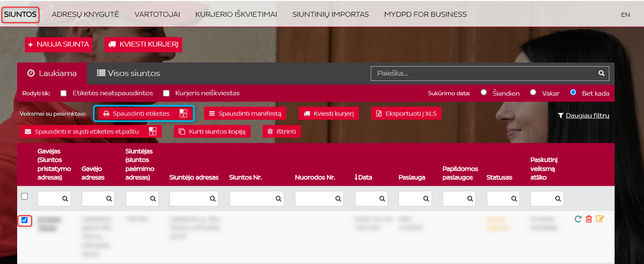The height and width of the screenshot is (264, 644).
Task: Open SIUNTINIŲ IMPORTAS page
Action: [x=330, y=14]
